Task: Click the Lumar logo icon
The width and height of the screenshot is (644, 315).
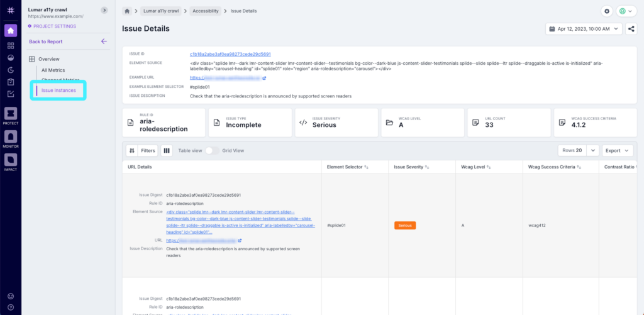Action: pos(11,10)
